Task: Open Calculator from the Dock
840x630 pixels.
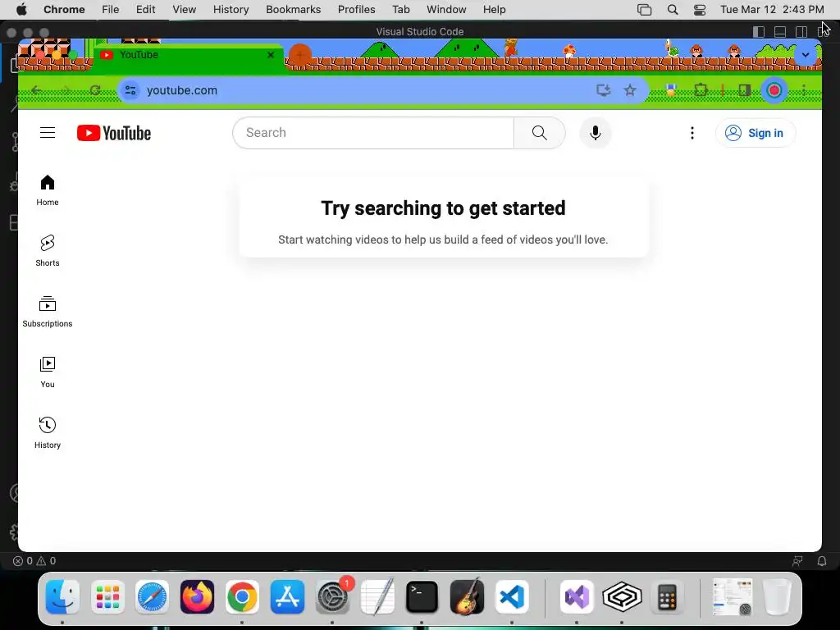Action: pos(667,597)
